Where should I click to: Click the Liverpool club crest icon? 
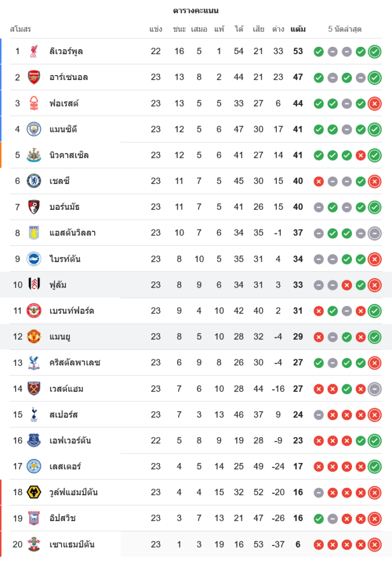(34, 51)
